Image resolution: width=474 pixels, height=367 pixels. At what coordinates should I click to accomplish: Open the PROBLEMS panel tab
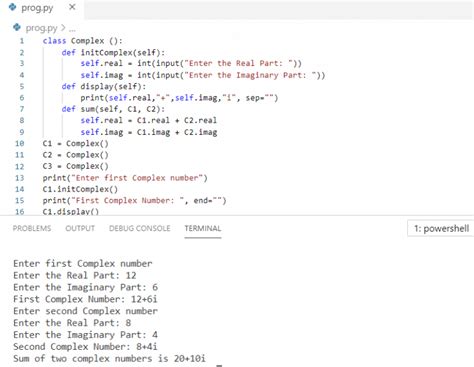click(x=32, y=228)
